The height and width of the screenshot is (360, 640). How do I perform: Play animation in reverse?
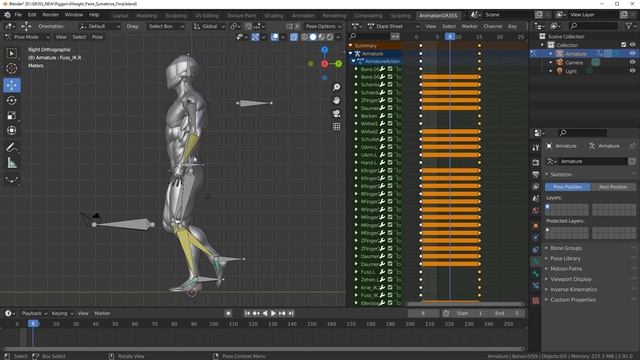265,313
